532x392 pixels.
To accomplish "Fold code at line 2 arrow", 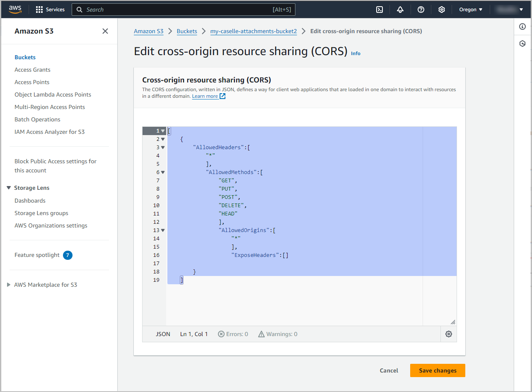I will pos(163,139).
